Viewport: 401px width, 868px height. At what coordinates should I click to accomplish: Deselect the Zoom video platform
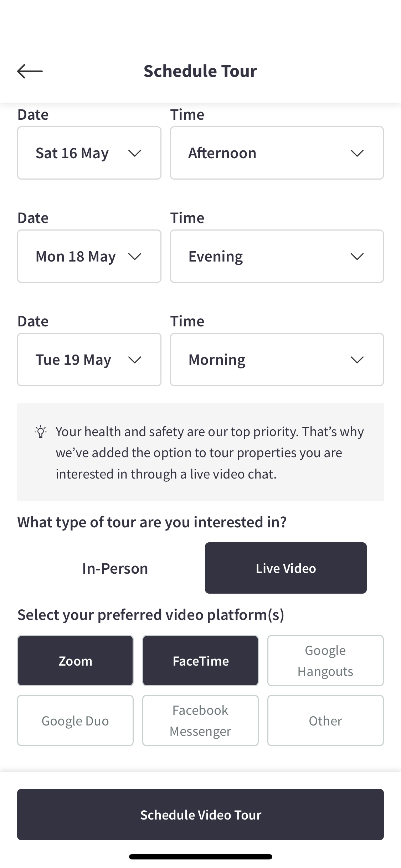75,661
